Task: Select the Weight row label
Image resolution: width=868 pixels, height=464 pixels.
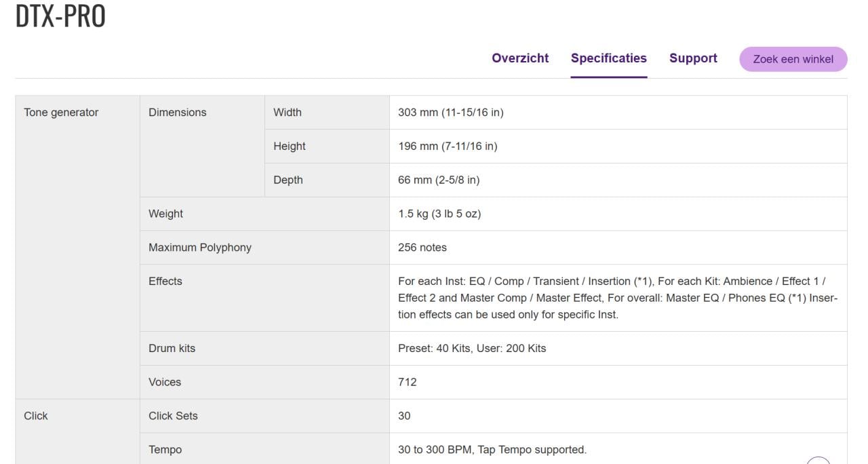Action: [x=166, y=214]
